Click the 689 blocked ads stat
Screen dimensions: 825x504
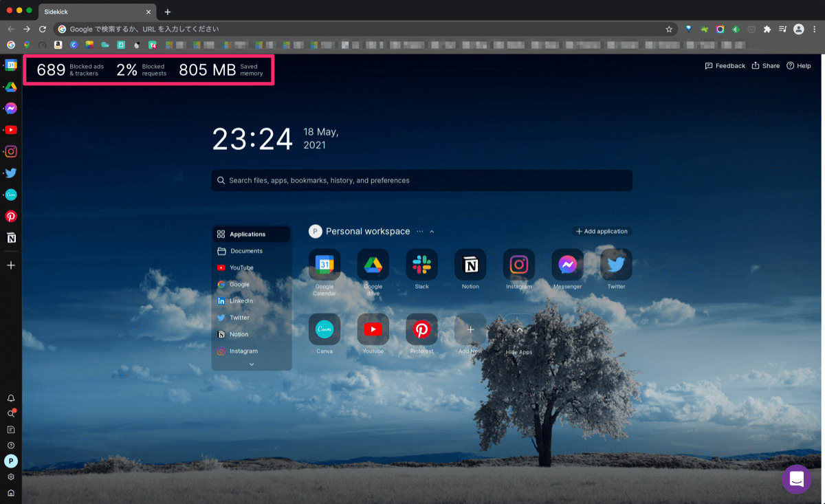tap(70, 69)
